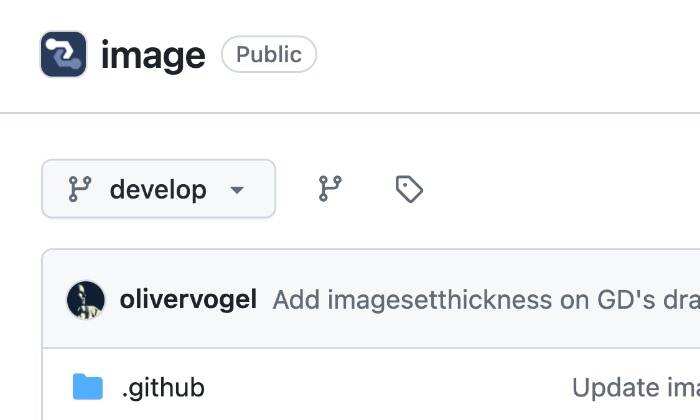Click olivervogel's avatar picture
Image resolution: width=700 pixels, height=420 pixels.
pyautogui.click(x=86, y=299)
